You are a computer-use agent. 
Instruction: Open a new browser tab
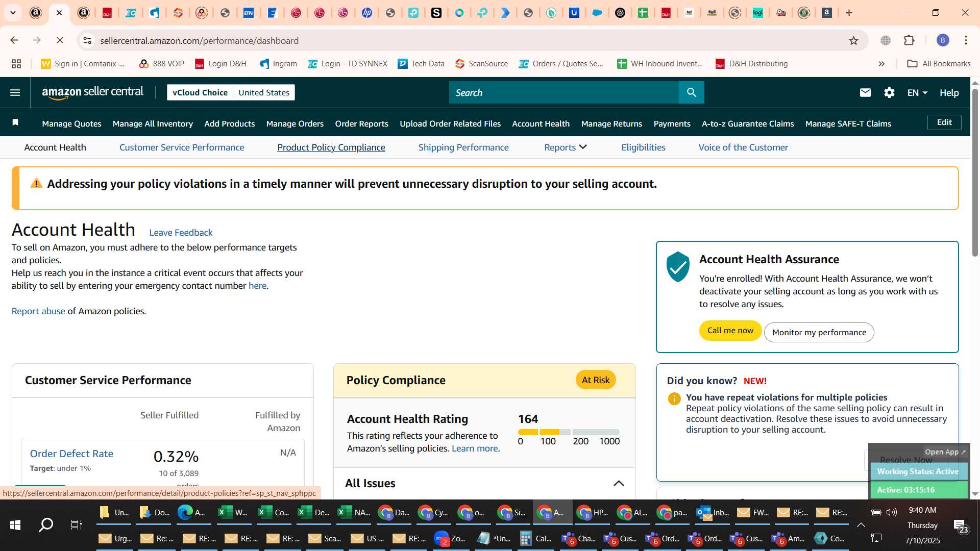(849, 13)
